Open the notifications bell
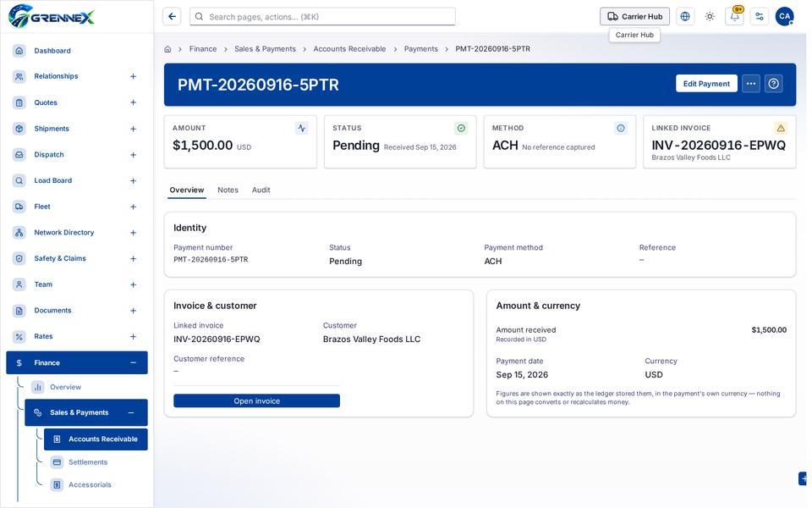 [x=734, y=17]
